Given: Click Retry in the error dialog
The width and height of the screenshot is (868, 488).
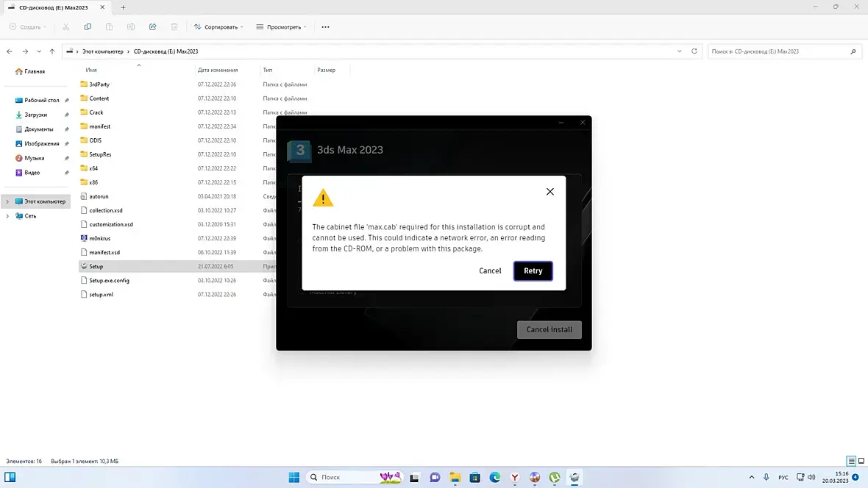Looking at the screenshot, I should click(533, 270).
